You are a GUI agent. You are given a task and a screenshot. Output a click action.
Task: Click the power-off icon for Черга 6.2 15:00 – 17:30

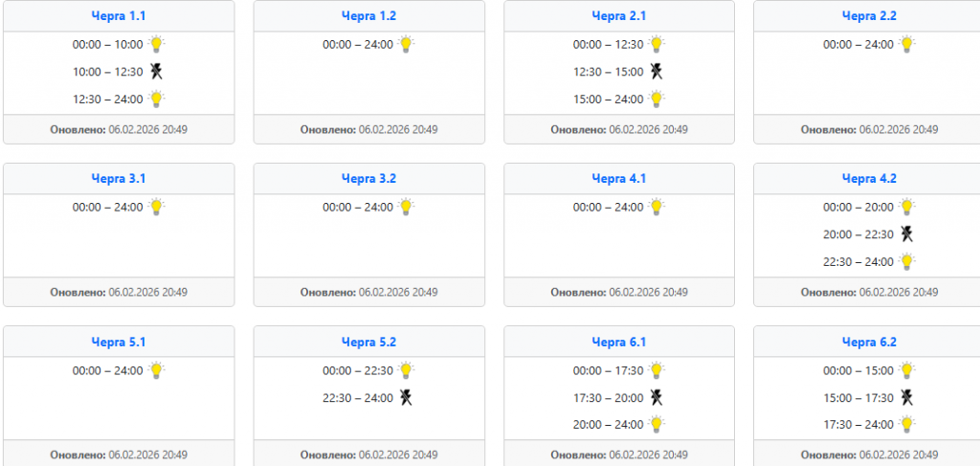906,397
